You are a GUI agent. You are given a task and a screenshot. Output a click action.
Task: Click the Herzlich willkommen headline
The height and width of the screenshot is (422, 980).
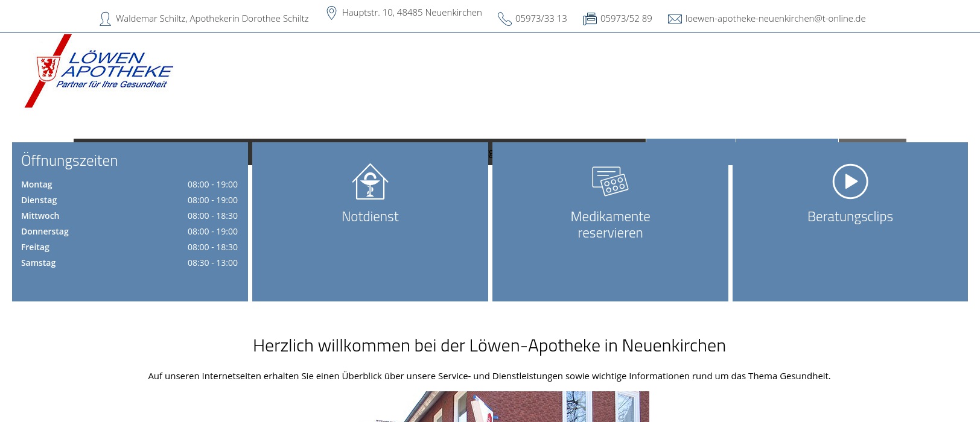tap(489, 345)
